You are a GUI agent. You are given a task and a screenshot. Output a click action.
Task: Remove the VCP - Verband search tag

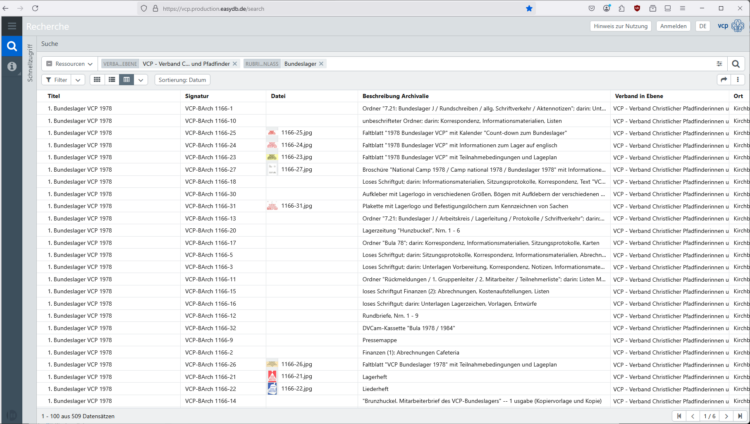pos(235,64)
